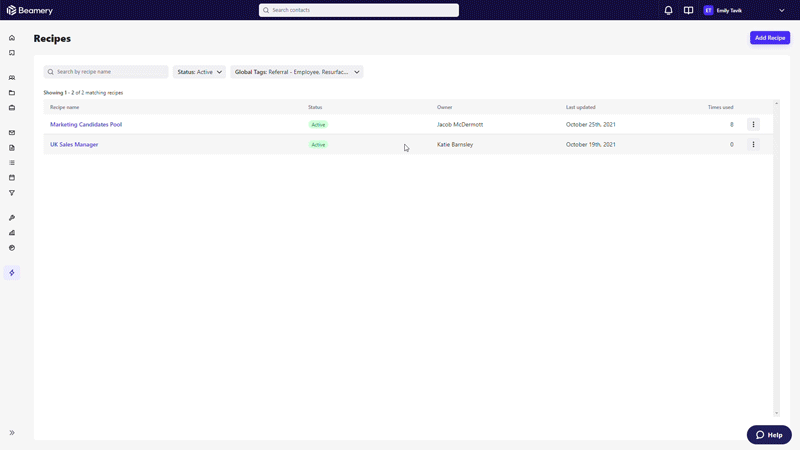The image size is (800, 450).
Task: Click owner Jacob McDermott
Action: (x=460, y=124)
